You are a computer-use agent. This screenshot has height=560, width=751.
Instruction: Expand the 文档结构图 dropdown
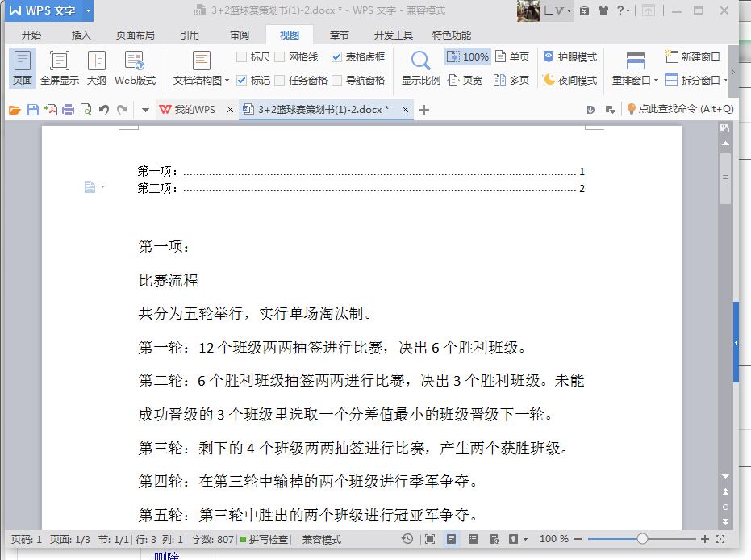pos(227,81)
